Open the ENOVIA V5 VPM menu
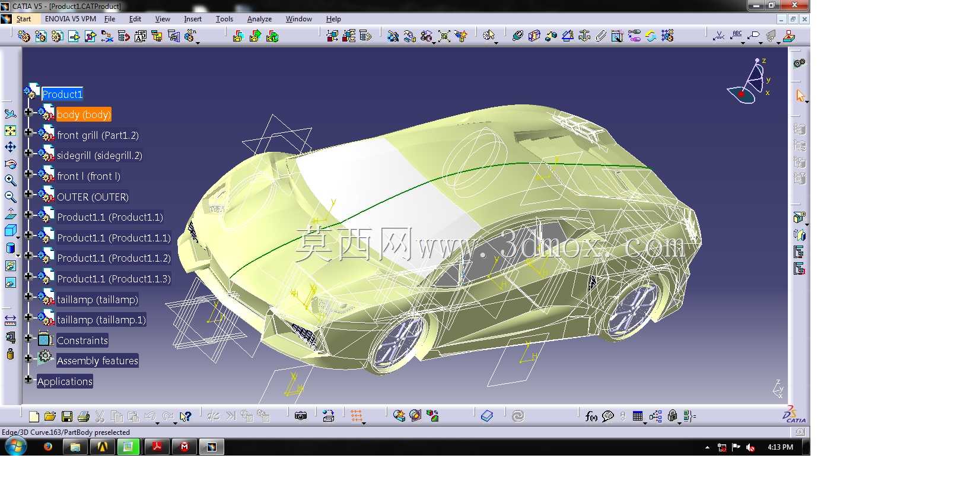The width and height of the screenshot is (980, 490). coord(70,19)
